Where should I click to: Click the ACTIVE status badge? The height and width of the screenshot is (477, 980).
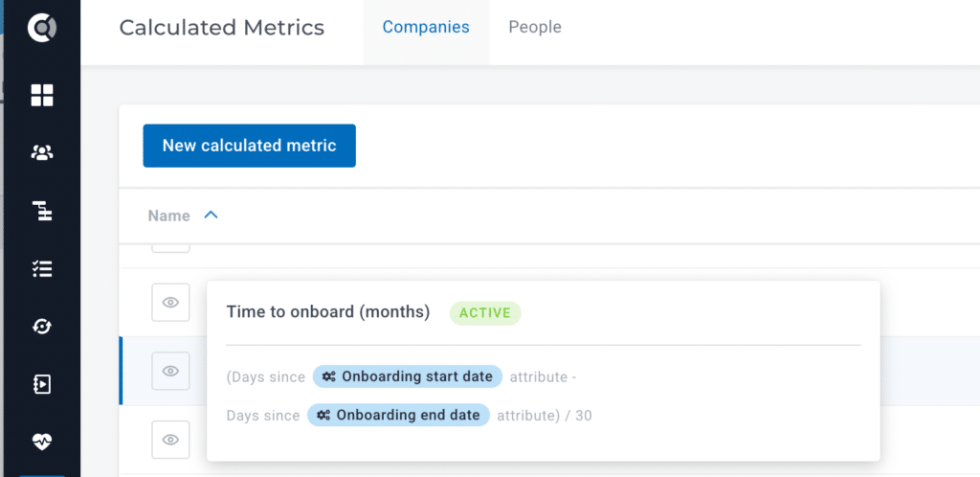pyautogui.click(x=485, y=313)
